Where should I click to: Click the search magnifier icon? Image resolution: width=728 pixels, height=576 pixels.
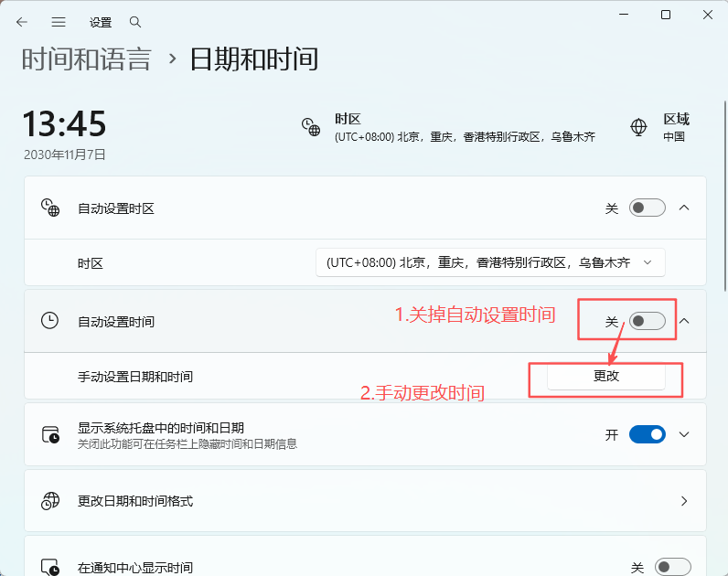point(135,21)
